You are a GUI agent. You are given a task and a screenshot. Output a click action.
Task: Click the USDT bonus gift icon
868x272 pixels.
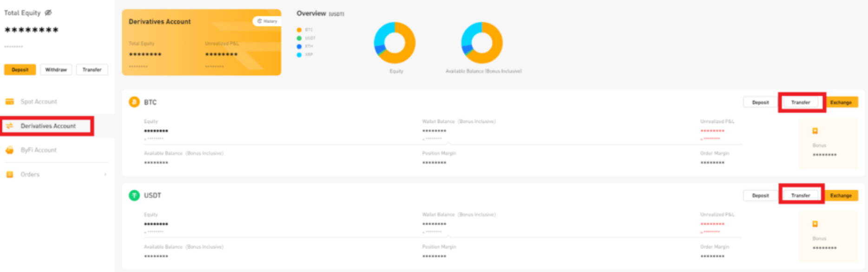(815, 224)
